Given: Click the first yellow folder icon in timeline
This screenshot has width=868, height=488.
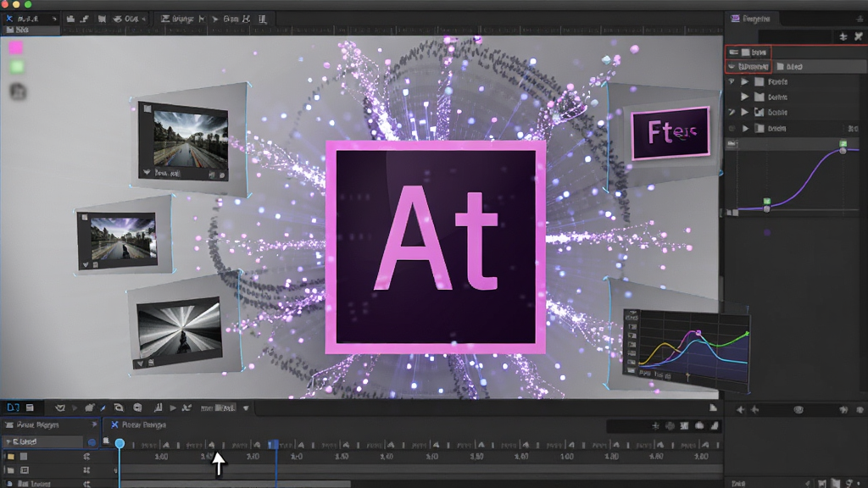Looking at the screenshot, I should point(10,457).
